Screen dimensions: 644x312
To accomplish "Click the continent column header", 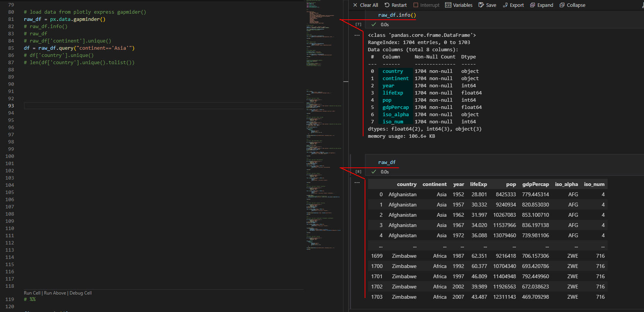I will (x=434, y=184).
